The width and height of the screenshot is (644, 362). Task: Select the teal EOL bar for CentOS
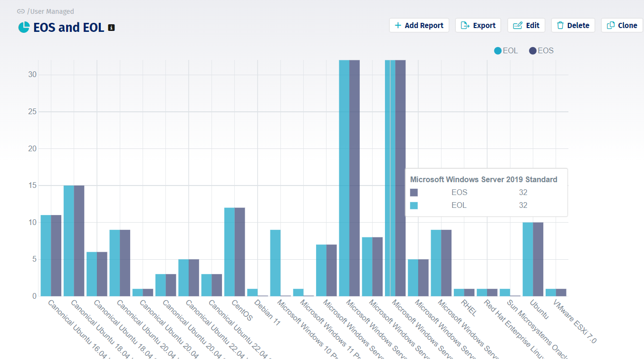pyautogui.click(x=230, y=252)
